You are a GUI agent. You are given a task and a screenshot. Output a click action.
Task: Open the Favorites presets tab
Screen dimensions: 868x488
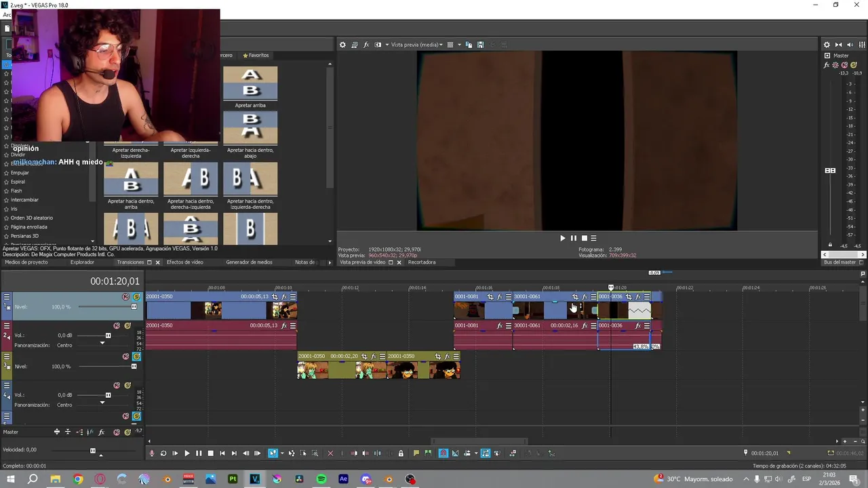255,56
